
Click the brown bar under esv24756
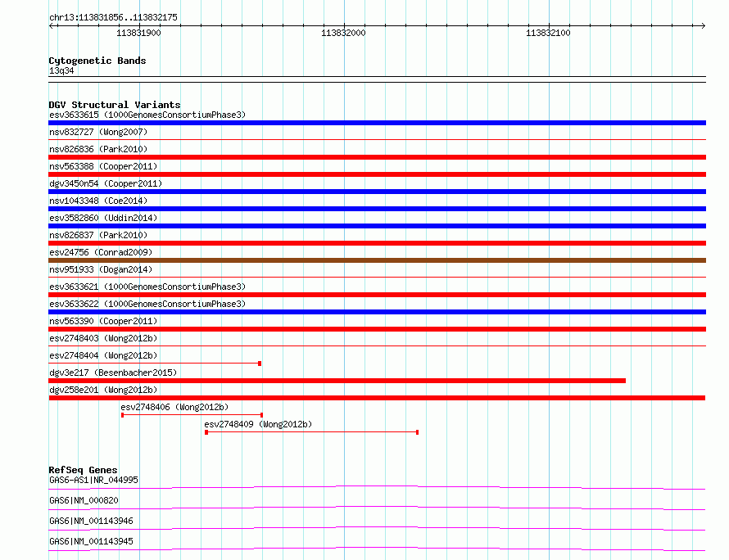[377, 260]
